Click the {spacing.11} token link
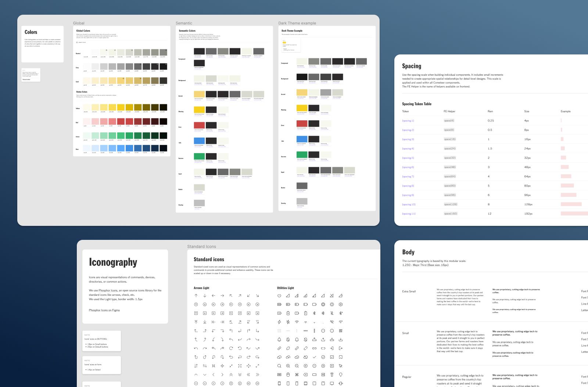Screen dimensions: 588x387 pyautogui.click(x=409, y=214)
